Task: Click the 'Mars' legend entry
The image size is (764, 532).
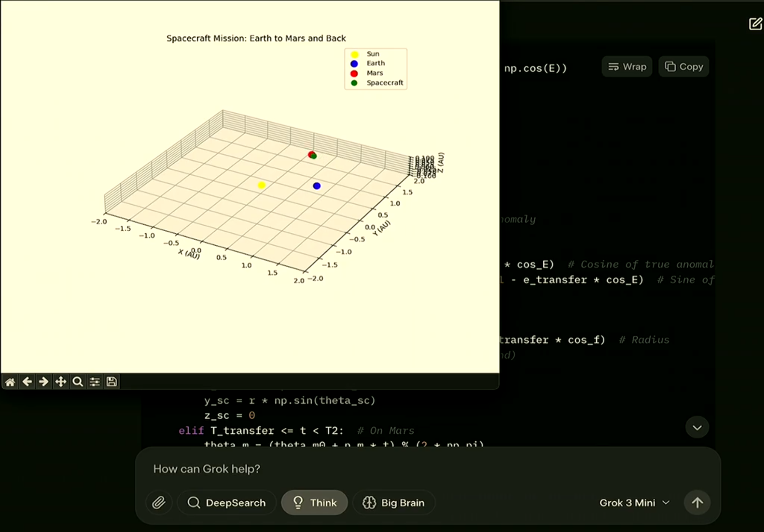Action: tap(375, 73)
